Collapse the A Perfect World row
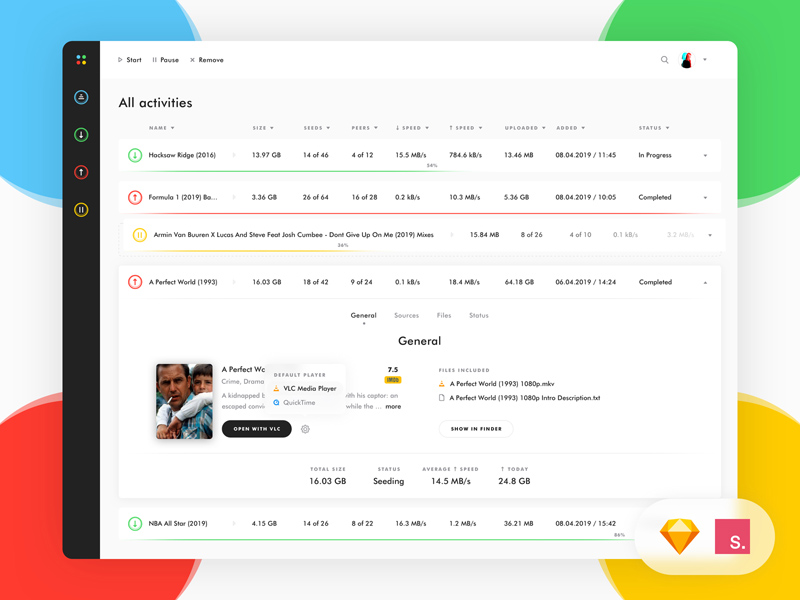This screenshot has width=800, height=600. click(705, 283)
